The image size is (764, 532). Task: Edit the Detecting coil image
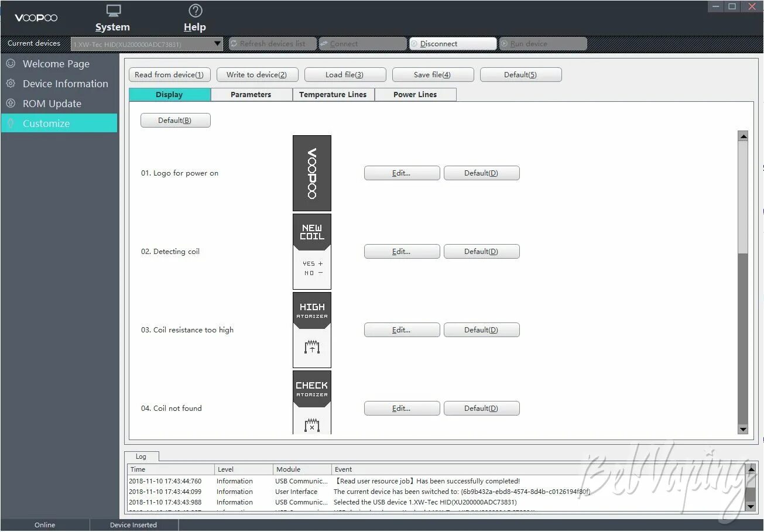click(402, 252)
